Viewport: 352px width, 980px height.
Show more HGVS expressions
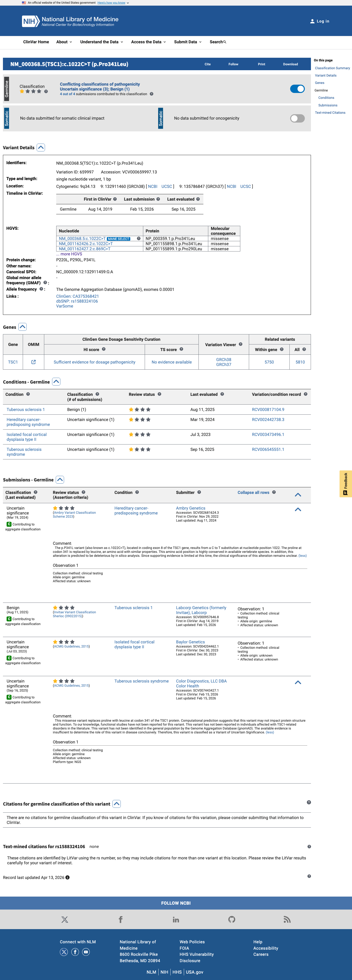[x=69, y=254]
